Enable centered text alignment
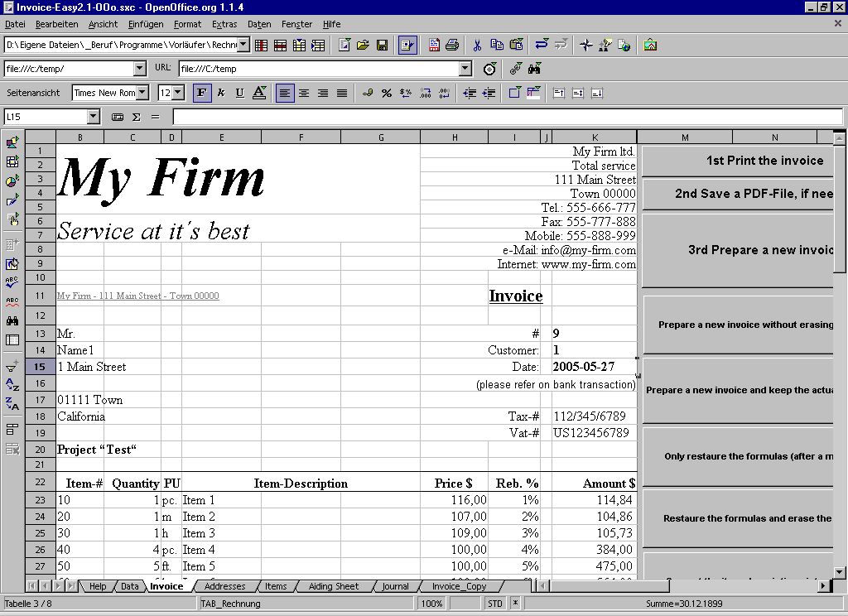Viewport: 848px width, 616px height. tap(304, 93)
